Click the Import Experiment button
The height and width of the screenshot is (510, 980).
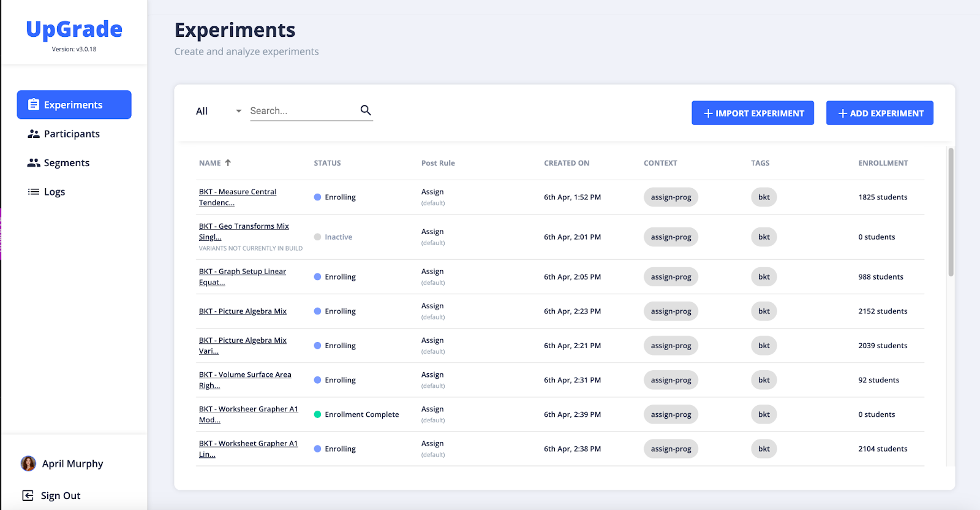(753, 113)
